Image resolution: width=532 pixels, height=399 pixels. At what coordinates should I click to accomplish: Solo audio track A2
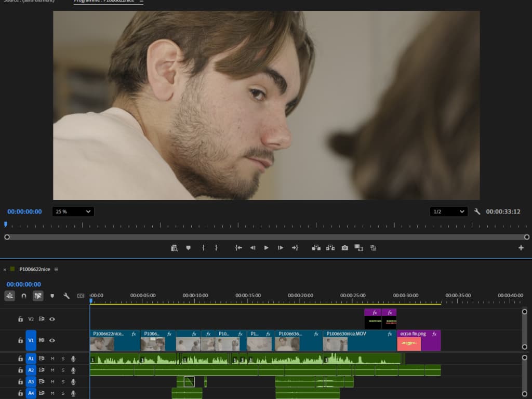click(63, 370)
